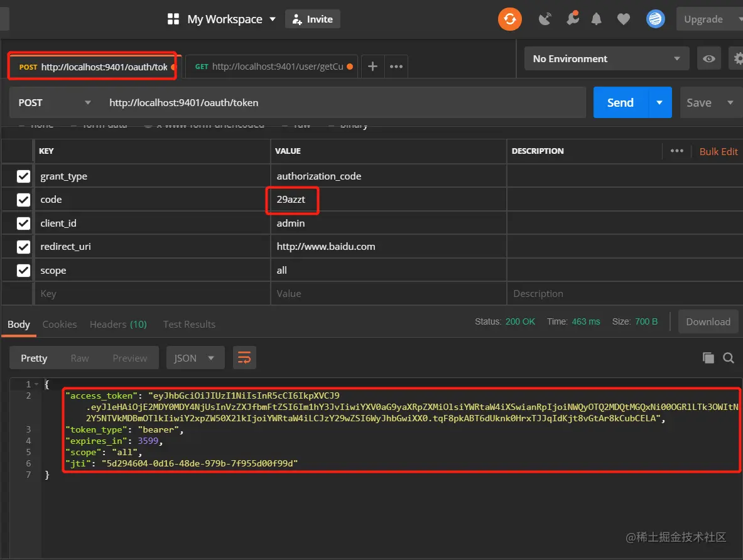Copy the response body to clipboard

[x=708, y=358]
